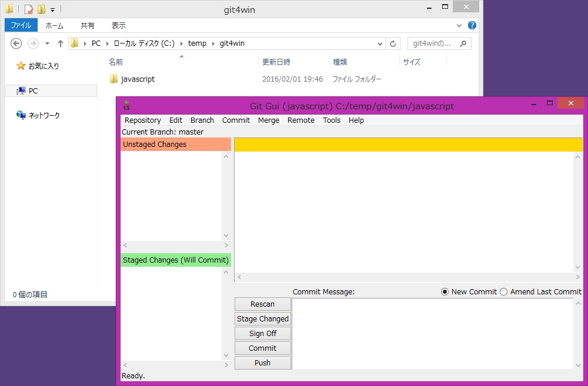Click the Unstaged Changes header

pyautogui.click(x=175, y=145)
